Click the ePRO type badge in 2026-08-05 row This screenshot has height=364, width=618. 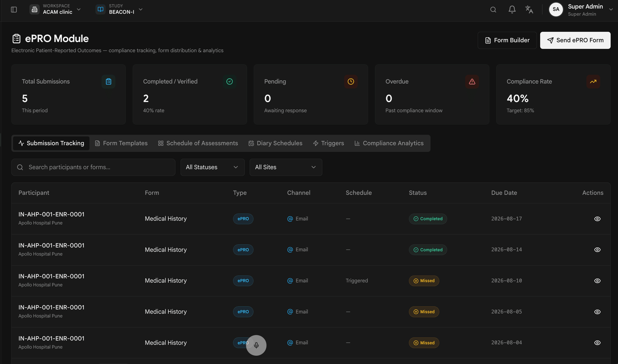243,312
